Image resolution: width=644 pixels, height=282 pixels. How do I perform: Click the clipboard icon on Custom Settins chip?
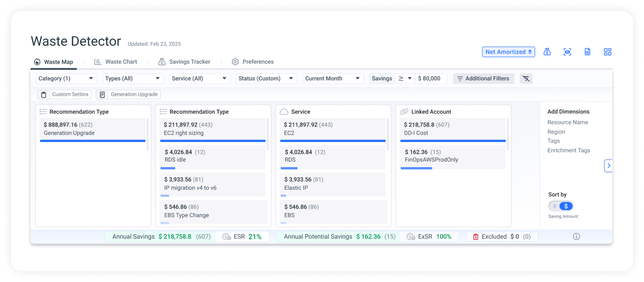pyautogui.click(x=44, y=94)
